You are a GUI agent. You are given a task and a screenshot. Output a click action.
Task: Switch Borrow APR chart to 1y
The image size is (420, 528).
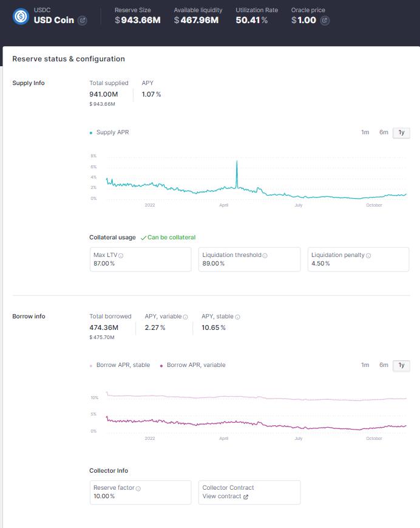(401, 365)
